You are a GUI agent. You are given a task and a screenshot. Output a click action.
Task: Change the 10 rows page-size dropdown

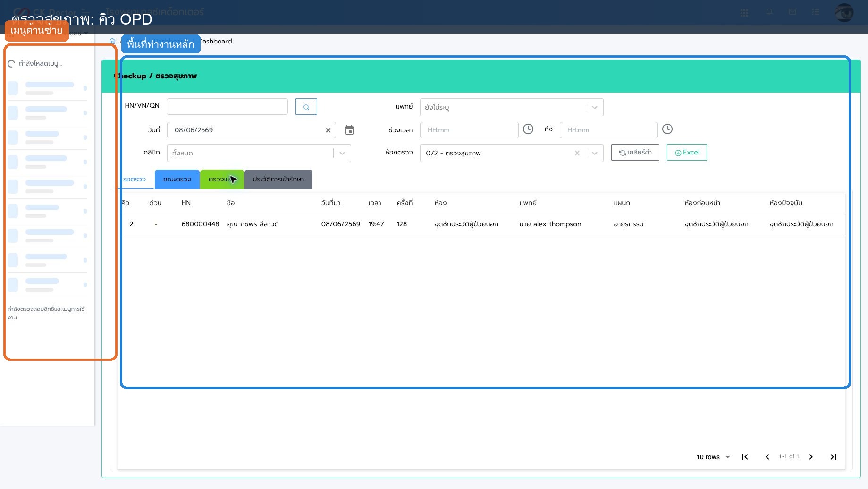coord(713,457)
